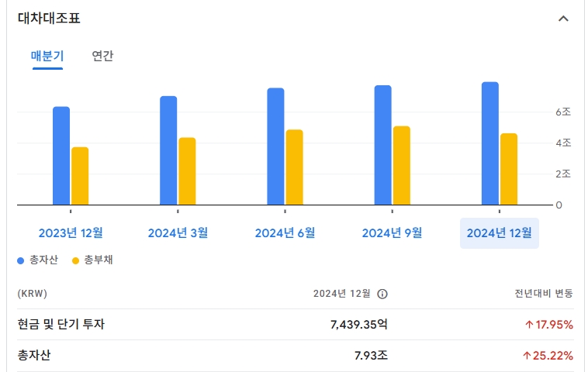Click the 대차대조표 heading
The height and width of the screenshot is (372, 588).
coord(49,19)
